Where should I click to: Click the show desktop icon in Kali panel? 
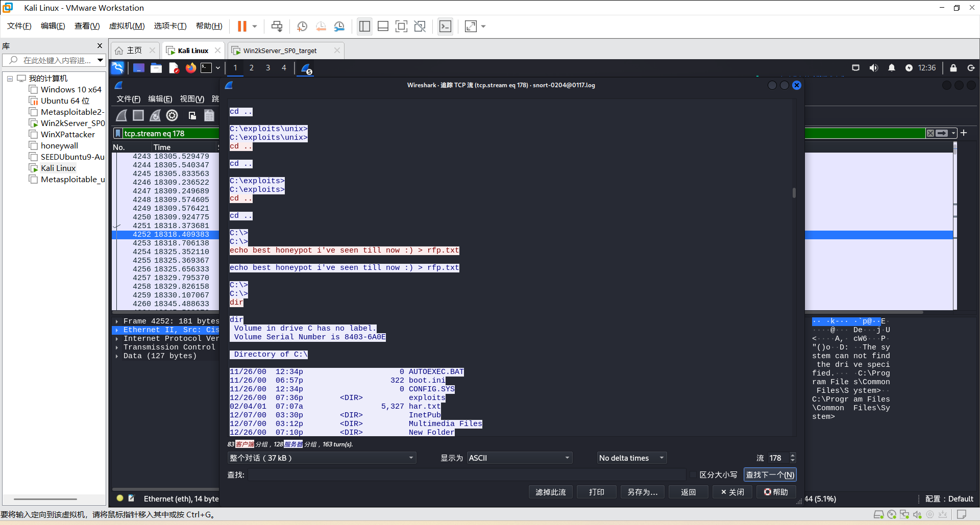click(x=139, y=68)
